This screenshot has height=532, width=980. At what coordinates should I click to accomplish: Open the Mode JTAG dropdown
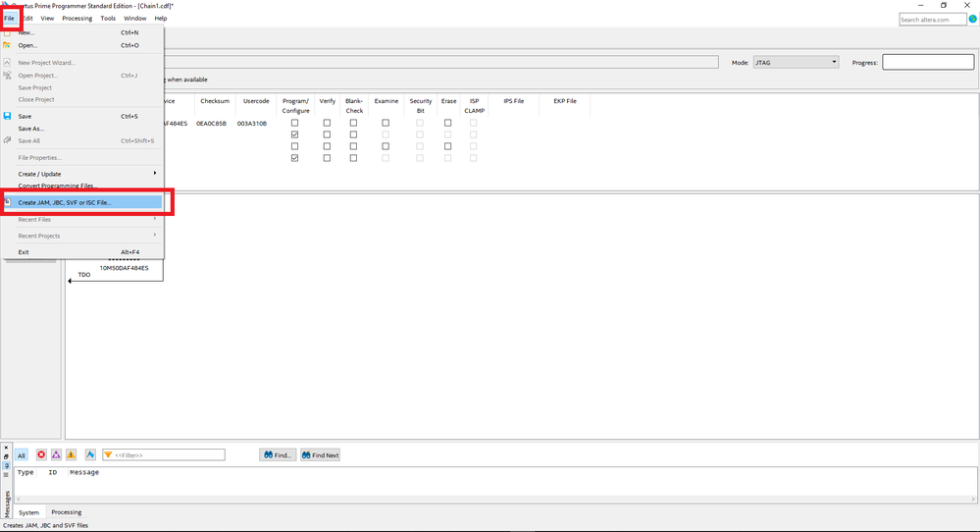(x=796, y=63)
